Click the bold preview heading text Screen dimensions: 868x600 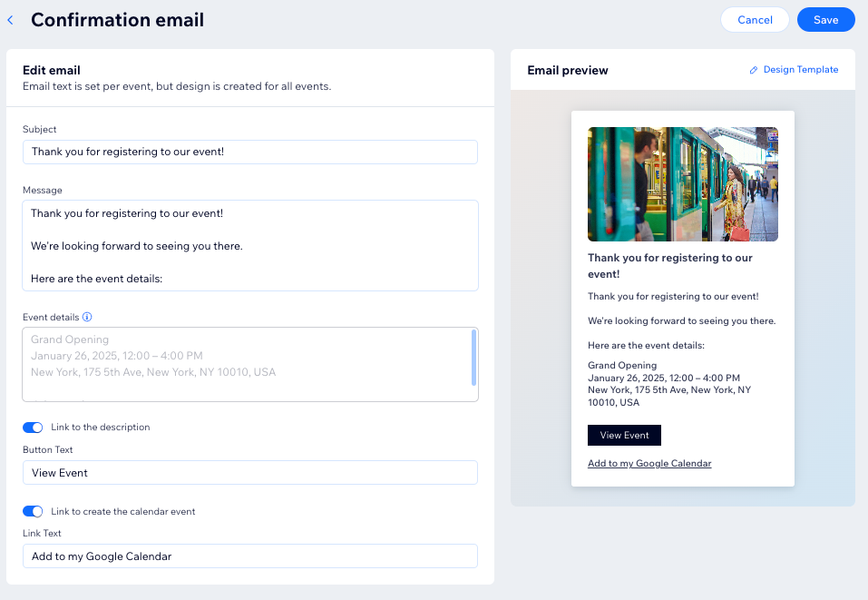tap(670, 266)
